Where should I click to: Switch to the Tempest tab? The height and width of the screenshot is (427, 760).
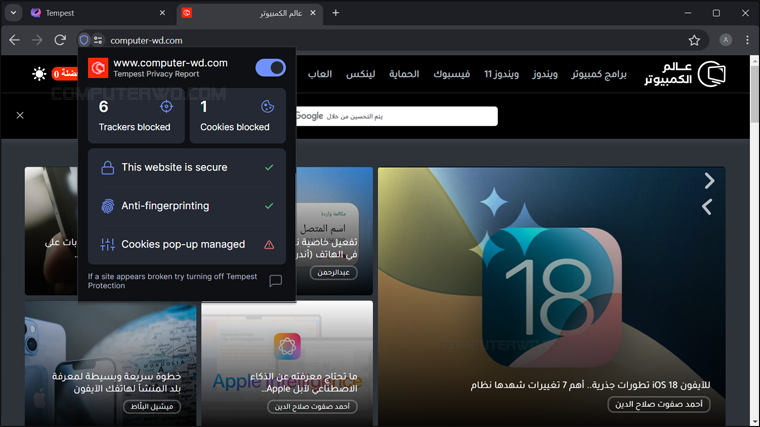pyautogui.click(x=98, y=13)
